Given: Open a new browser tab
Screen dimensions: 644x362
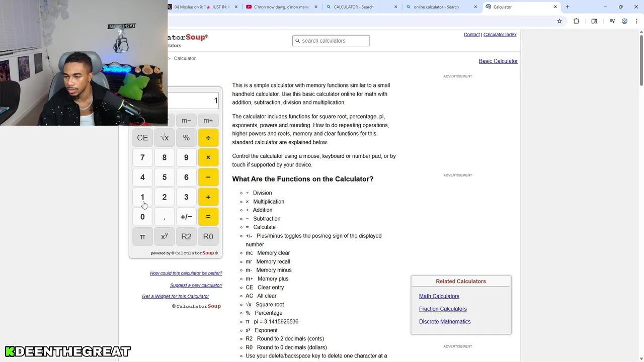Looking at the screenshot, I should pos(568,7).
